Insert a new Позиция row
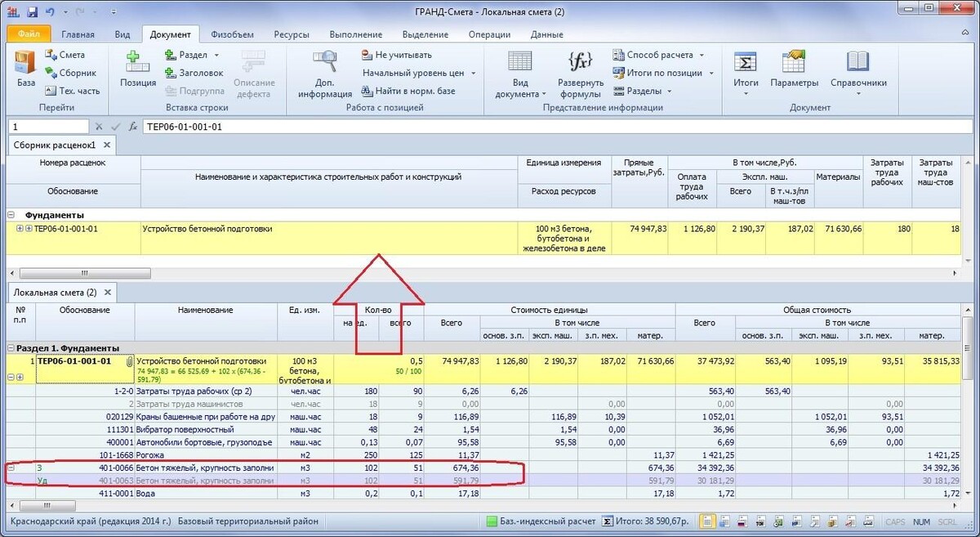Image resolution: width=980 pixels, height=537 pixels. point(138,69)
